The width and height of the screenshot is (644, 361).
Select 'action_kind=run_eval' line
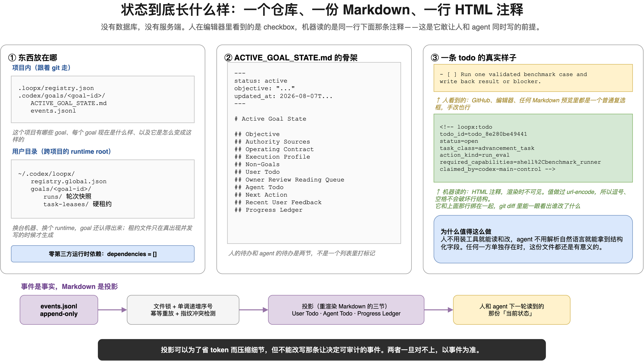coord(475,155)
